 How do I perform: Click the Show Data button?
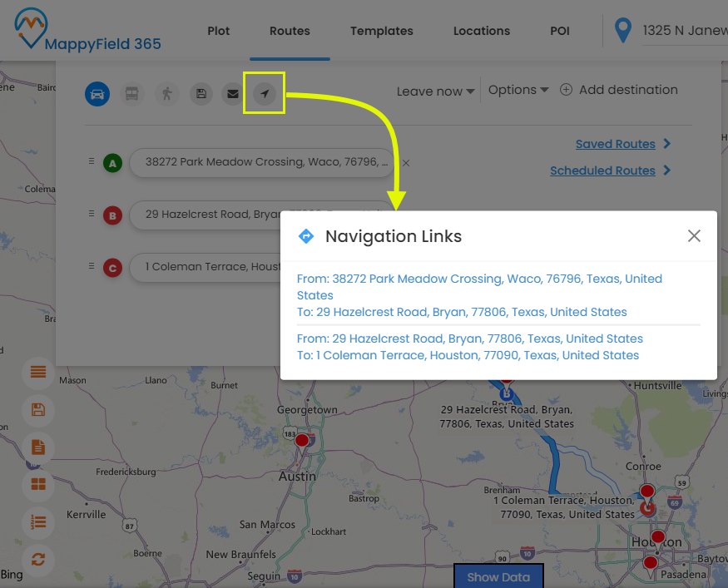tap(498, 576)
